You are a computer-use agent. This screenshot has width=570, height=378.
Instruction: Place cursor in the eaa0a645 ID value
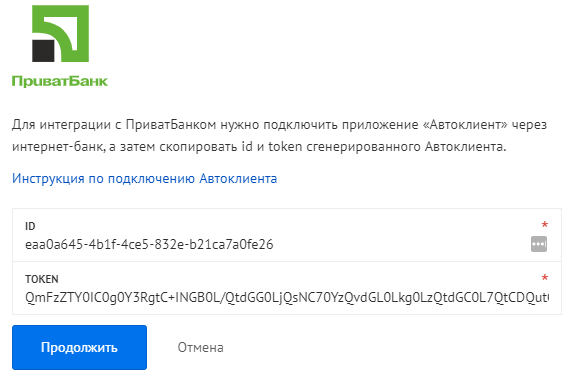point(149,244)
